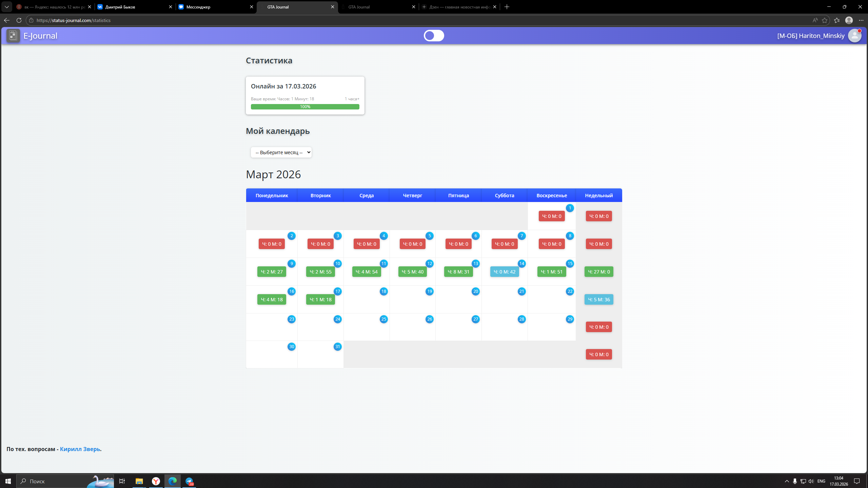Show hidden system tray icons
Image resolution: width=868 pixels, height=488 pixels.
point(787,481)
